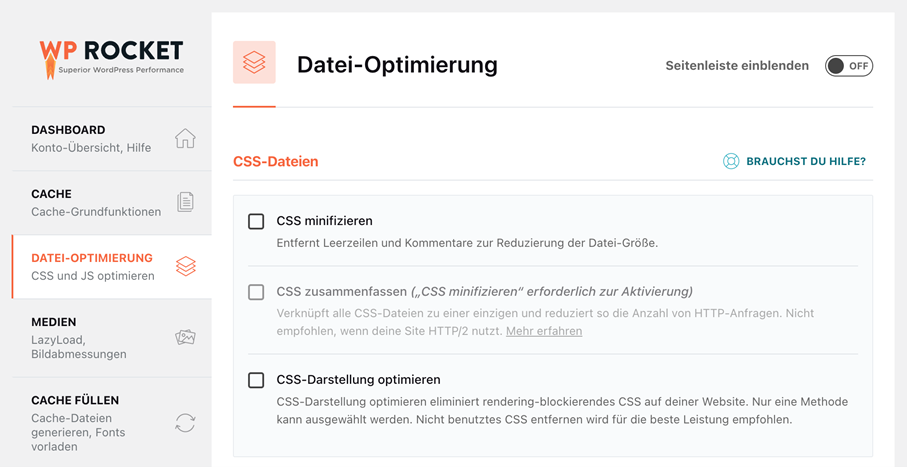Viewport: 907px width, 467px height.
Task: Click the orange stacked-layers icon in sidebar
Action: coord(186,266)
